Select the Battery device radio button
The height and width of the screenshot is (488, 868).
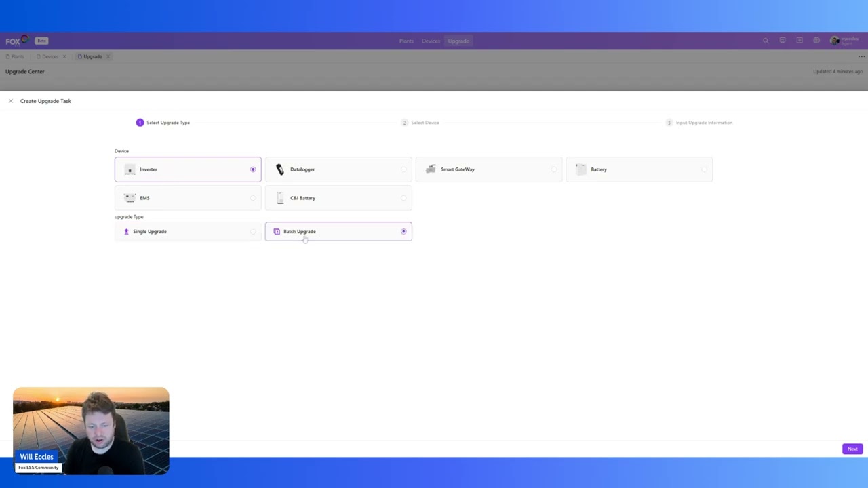(705, 169)
